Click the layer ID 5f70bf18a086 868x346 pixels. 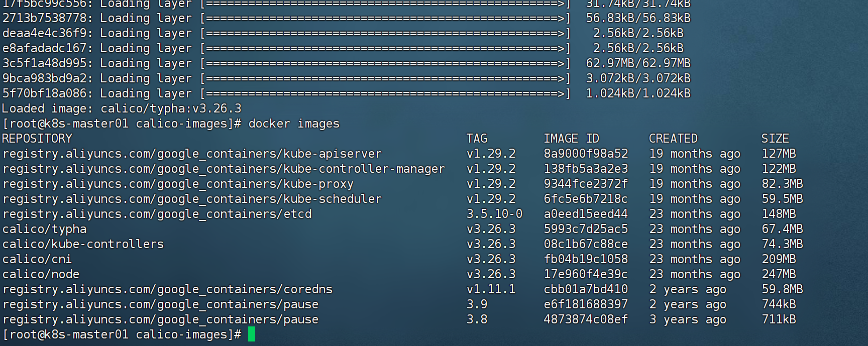coord(44,93)
